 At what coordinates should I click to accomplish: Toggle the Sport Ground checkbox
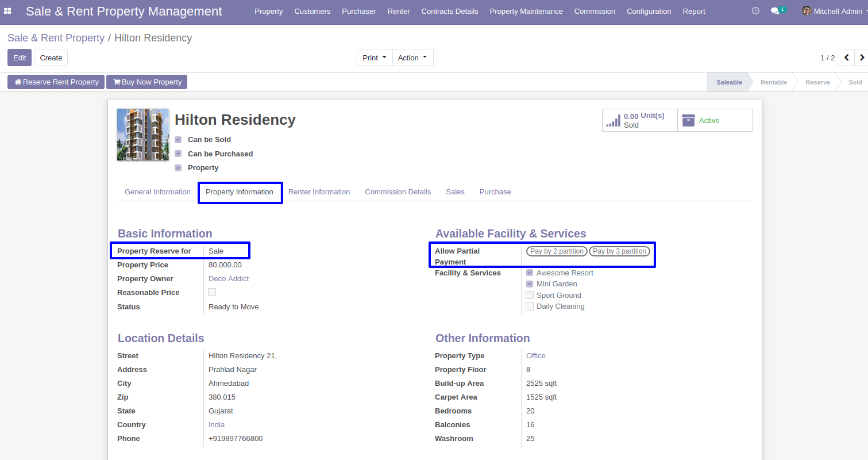[x=530, y=295]
